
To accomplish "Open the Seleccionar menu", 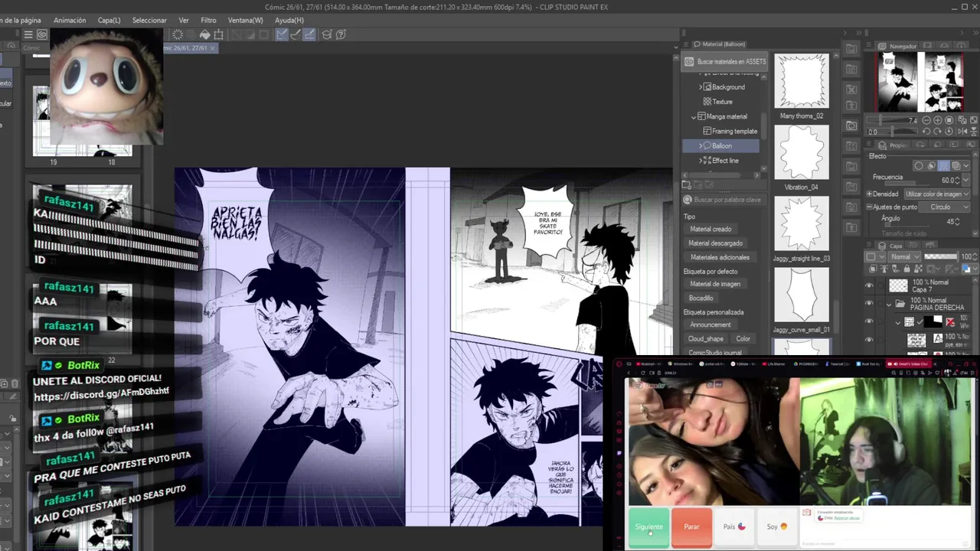I will coord(149,20).
